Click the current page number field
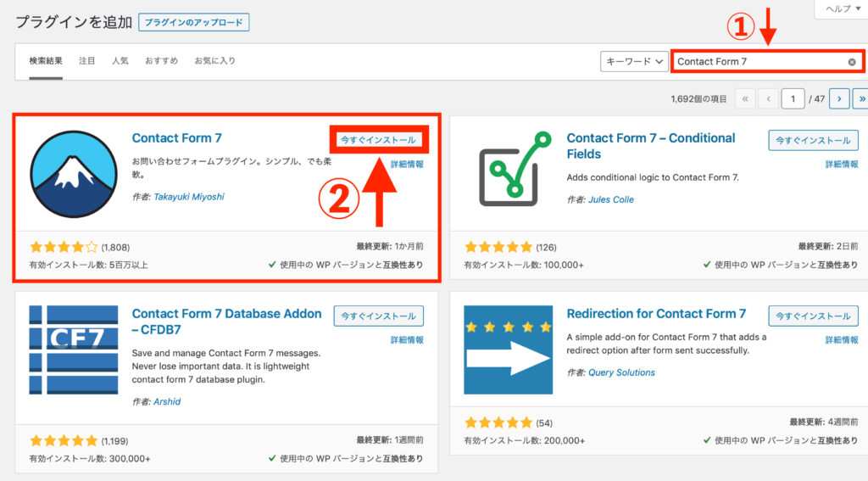Viewport: 868px width, 481px height. pos(793,98)
